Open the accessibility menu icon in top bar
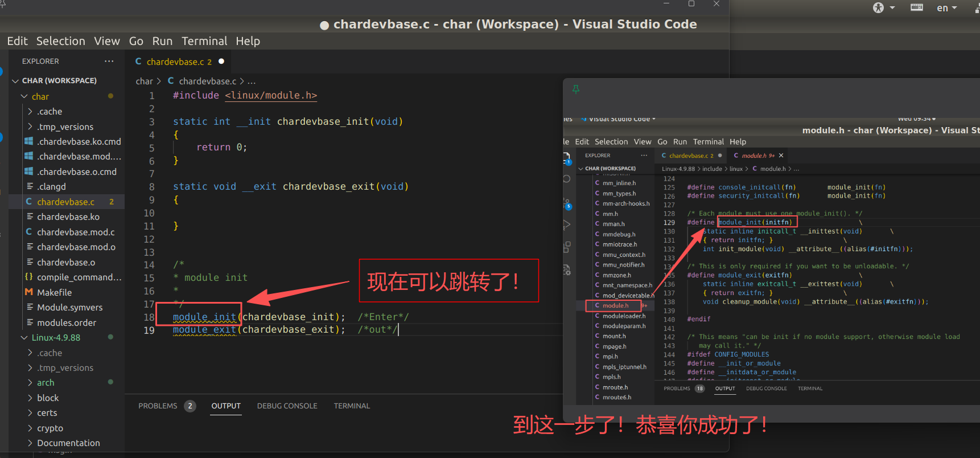The height and width of the screenshot is (458, 980). tap(879, 7)
